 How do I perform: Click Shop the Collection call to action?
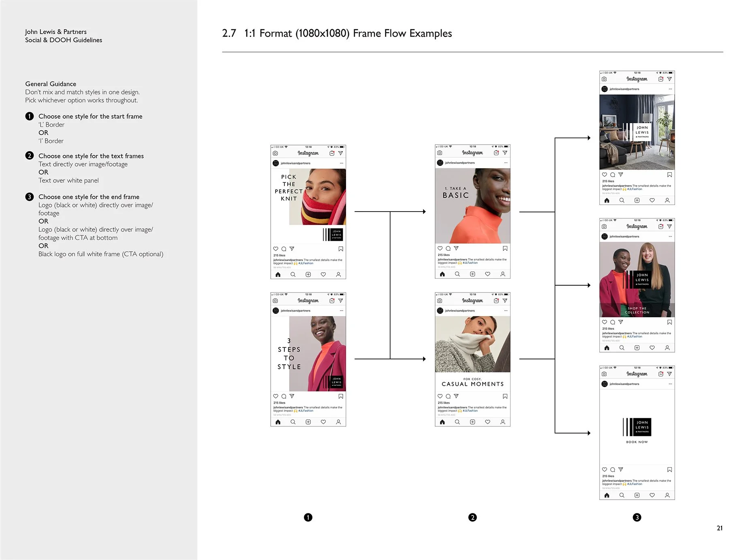[x=637, y=310]
